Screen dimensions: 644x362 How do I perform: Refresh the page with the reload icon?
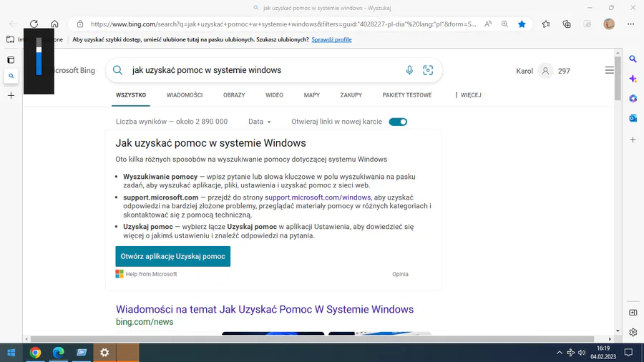[34, 24]
